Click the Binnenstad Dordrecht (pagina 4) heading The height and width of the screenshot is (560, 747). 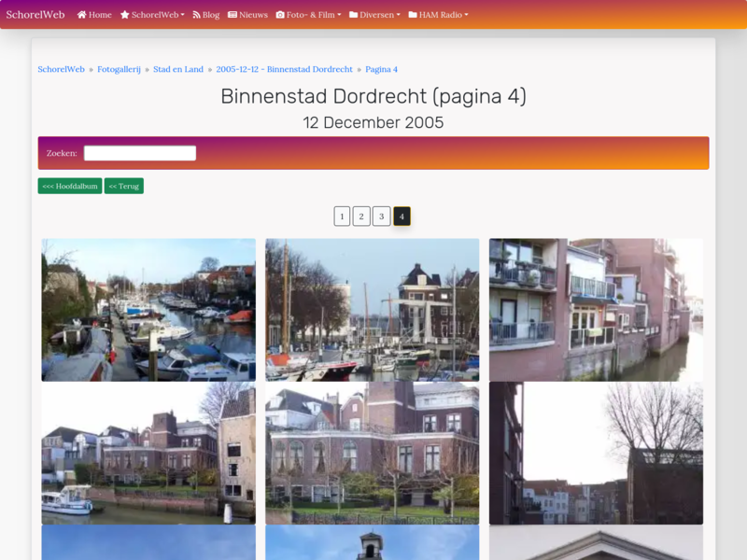373,96
